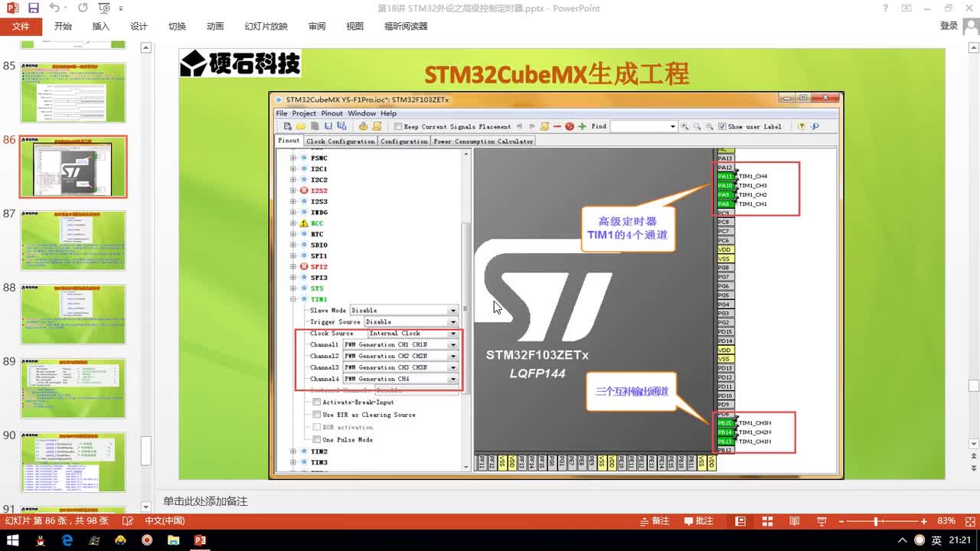Expand the SPI1 tree node
980x551 pixels.
coord(292,256)
